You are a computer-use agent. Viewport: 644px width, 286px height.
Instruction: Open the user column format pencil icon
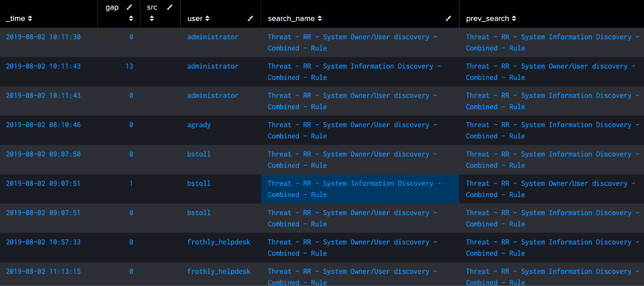[250, 18]
